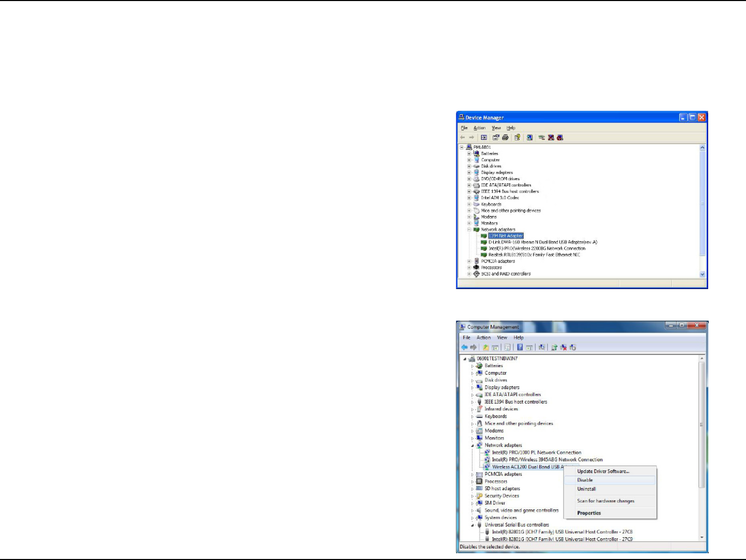The image size is (746, 560).
Task: Click Back arrow in Device Manager toolbar
Action: click(x=463, y=138)
